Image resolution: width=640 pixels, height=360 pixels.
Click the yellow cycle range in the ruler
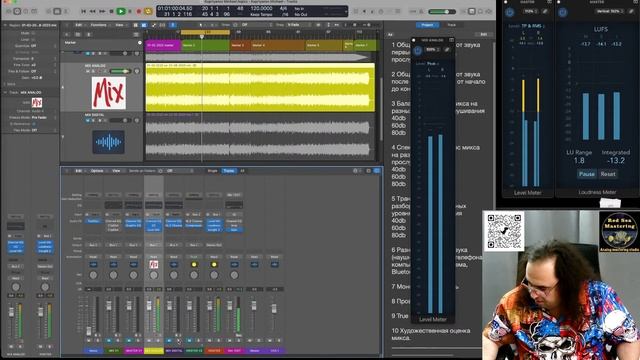pos(206,32)
